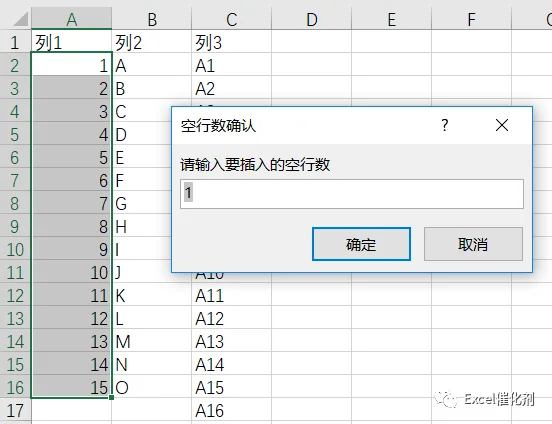Image resolution: width=552 pixels, height=424 pixels.
Task: Select the column D header
Action: [x=312, y=19]
